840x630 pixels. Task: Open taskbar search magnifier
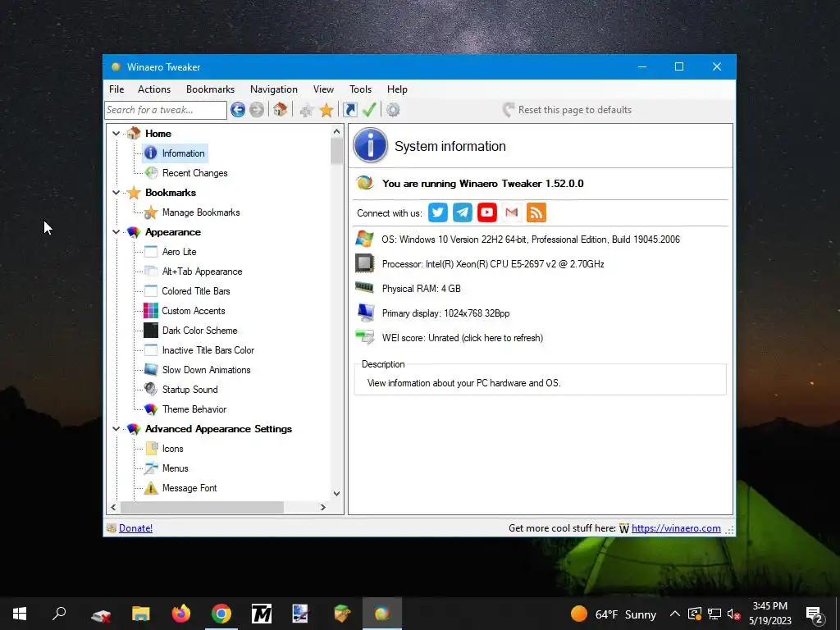(x=59, y=614)
